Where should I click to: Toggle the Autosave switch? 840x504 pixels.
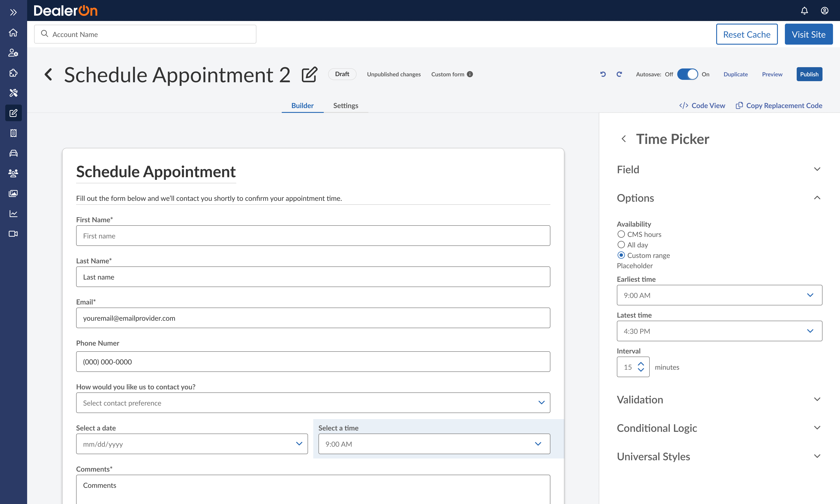(687, 74)
